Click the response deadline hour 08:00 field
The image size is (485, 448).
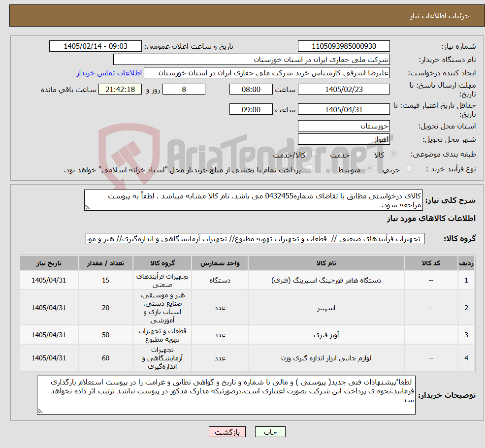point(251,89)
